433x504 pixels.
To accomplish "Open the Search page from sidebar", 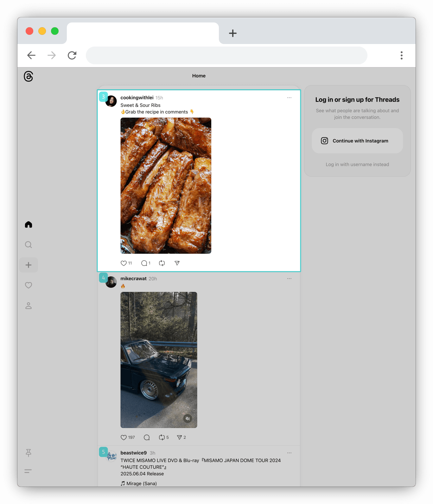I will pos(29,245).
